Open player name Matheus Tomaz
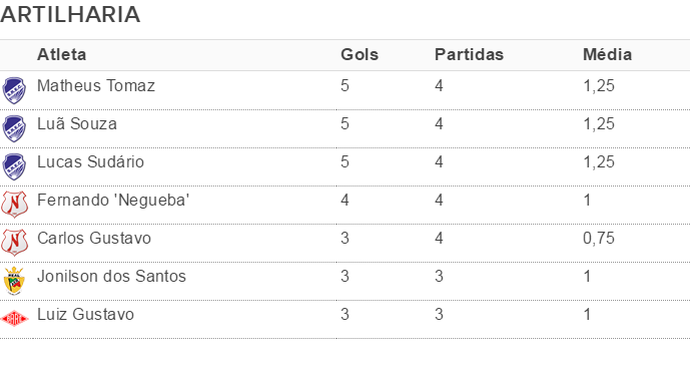The image size is (690, 368). coord(96,85)
